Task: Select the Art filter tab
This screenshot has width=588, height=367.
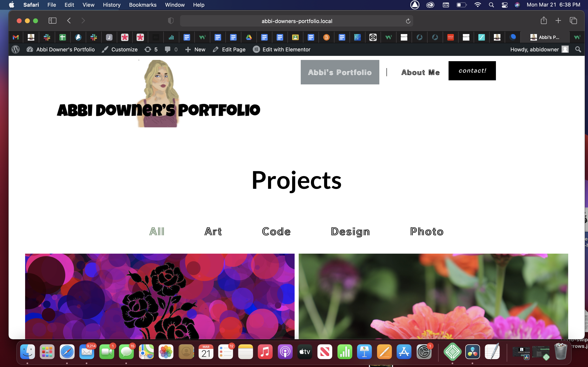Action: coord(213,232)
